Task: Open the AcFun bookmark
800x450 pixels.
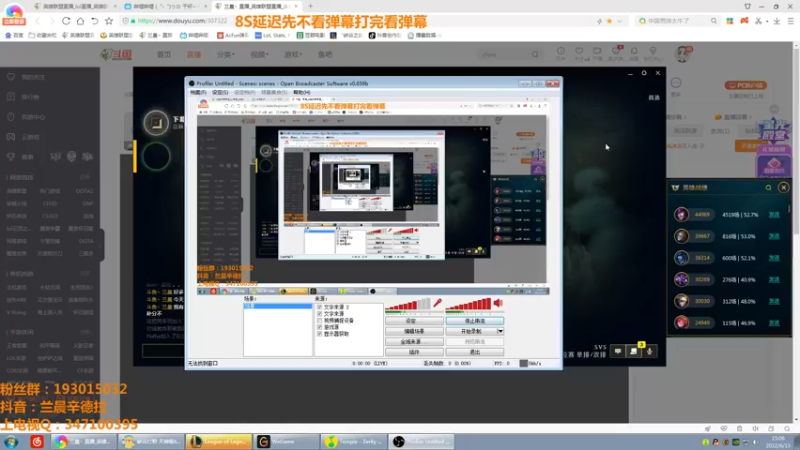Action: coord(233,35)
